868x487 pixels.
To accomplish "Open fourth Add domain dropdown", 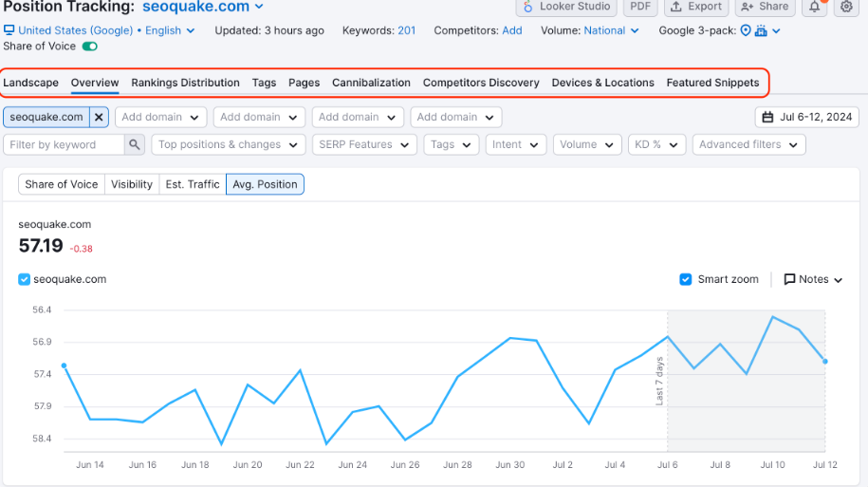I will pos(456,117).
